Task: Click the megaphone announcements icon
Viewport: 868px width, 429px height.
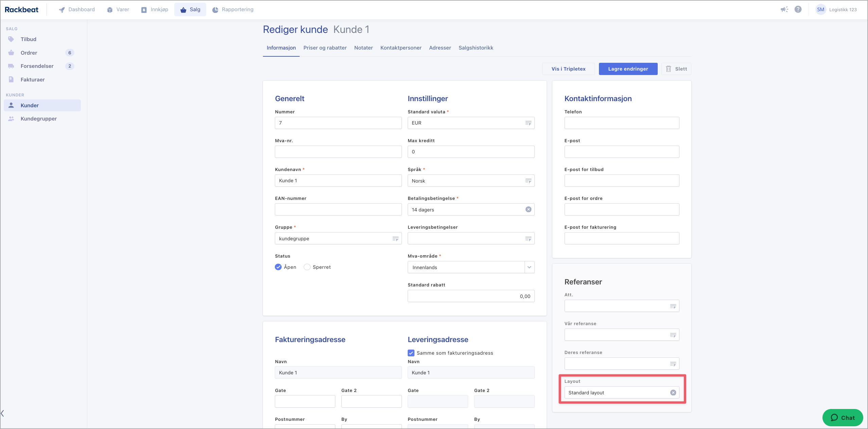Action: 784,10
